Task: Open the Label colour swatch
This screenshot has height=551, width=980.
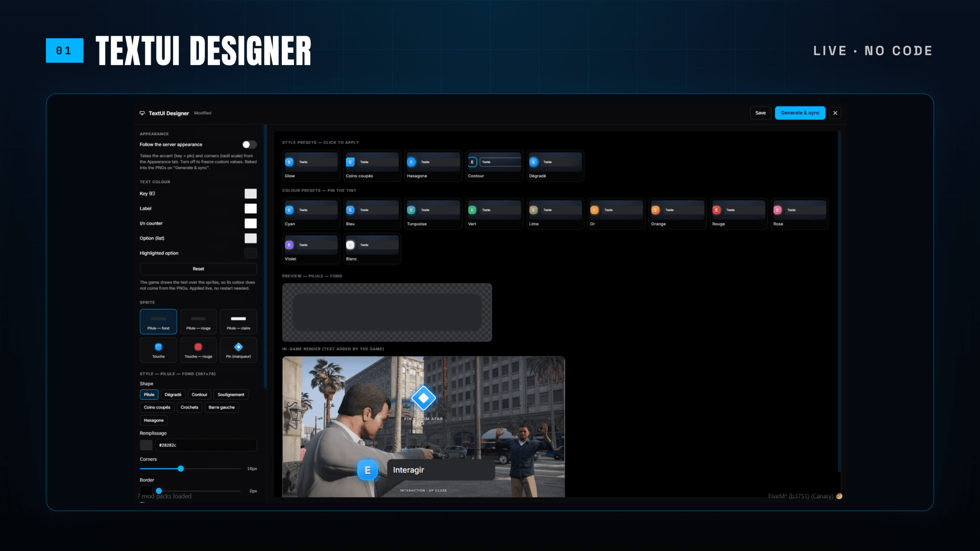Action: point(250,209)
